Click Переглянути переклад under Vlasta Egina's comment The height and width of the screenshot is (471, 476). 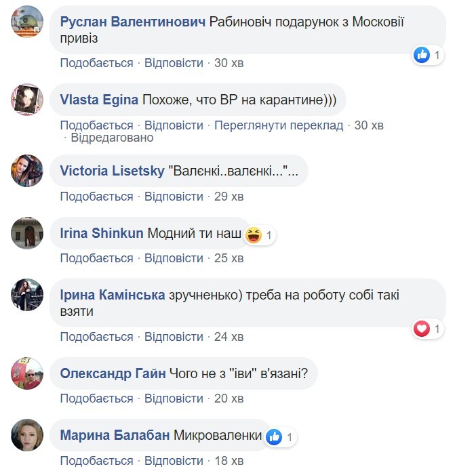click(279, 125)
